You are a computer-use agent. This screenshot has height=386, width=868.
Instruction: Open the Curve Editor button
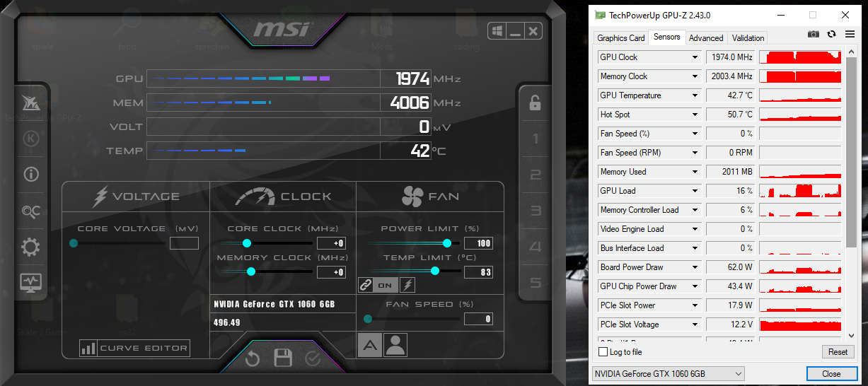(135, 349)
